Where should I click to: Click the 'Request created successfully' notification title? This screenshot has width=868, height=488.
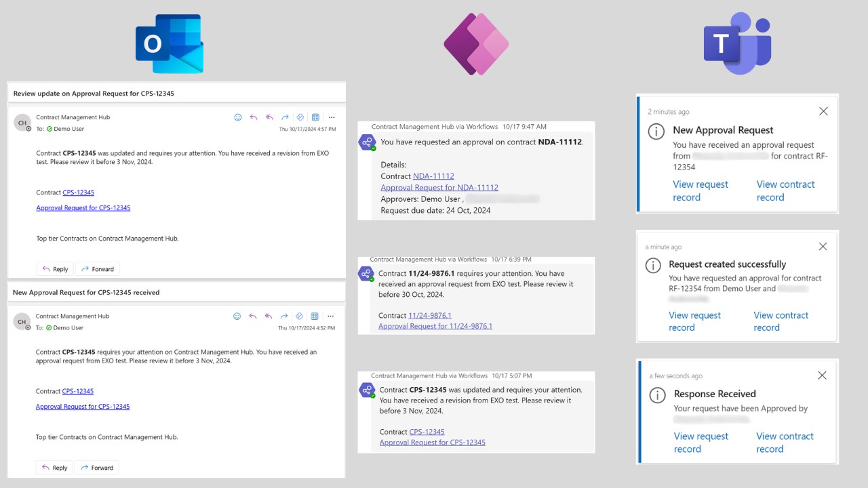(x=728, y=264)
